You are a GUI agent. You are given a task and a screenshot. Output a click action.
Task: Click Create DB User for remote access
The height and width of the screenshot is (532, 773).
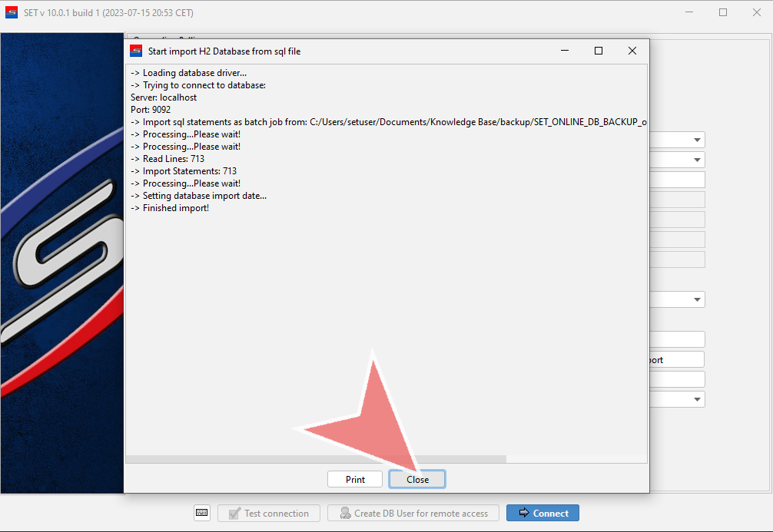tap(413, 513)
